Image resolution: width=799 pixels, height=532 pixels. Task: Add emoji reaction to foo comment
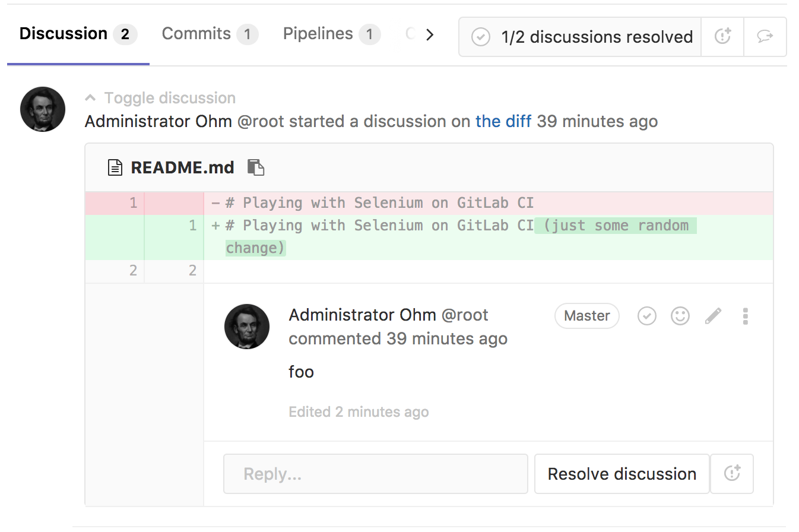pyautogui.click(x=680, y=316)
